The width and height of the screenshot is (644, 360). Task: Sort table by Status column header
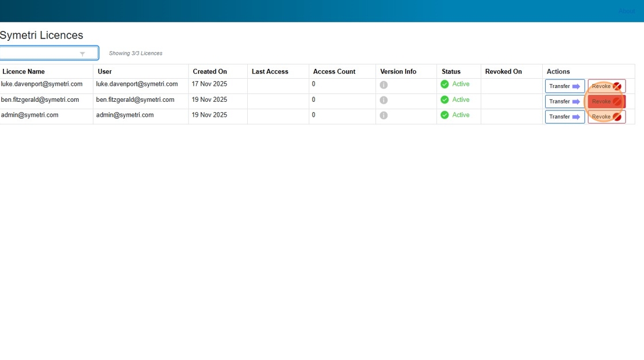click(451, 72)
